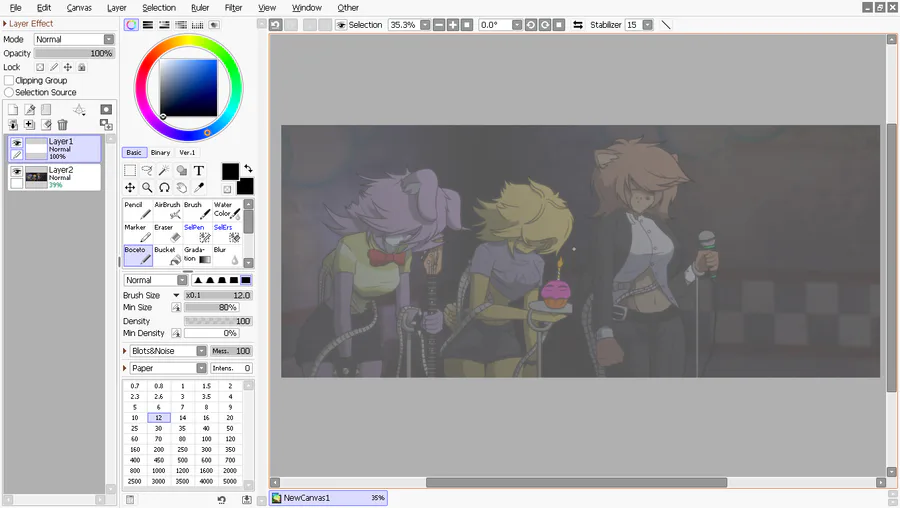Expand the Paper texture disclosure triangle
This screenshot has width=900, height=508.
(x=125, y=368)
